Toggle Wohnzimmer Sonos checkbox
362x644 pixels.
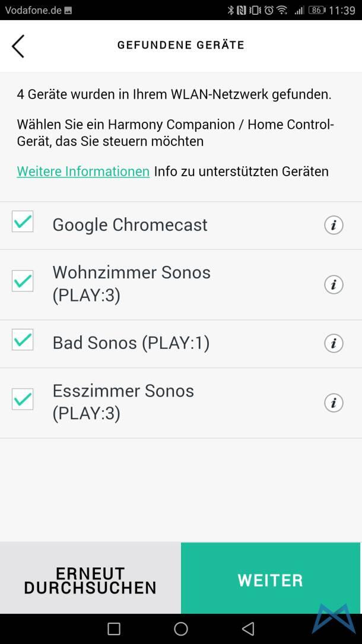[x=23, y=281]
